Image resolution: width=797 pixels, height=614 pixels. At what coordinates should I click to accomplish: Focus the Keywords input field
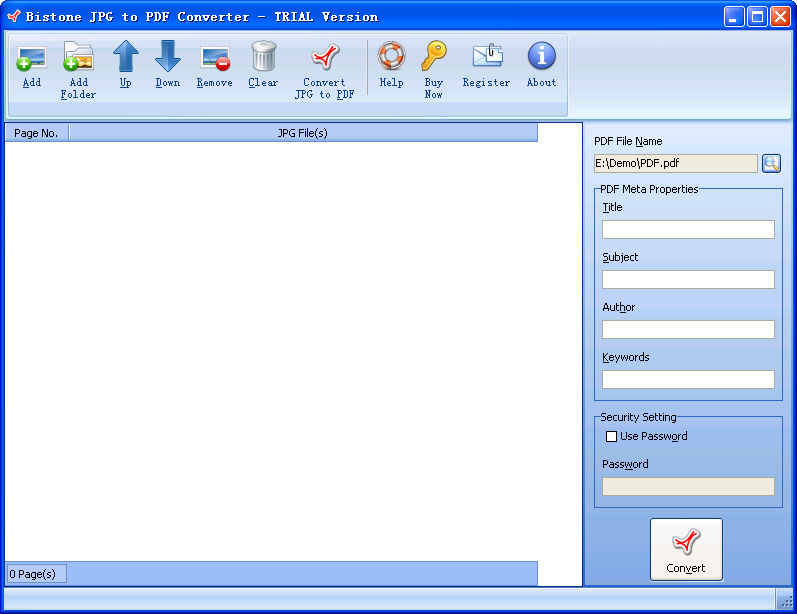688,380
